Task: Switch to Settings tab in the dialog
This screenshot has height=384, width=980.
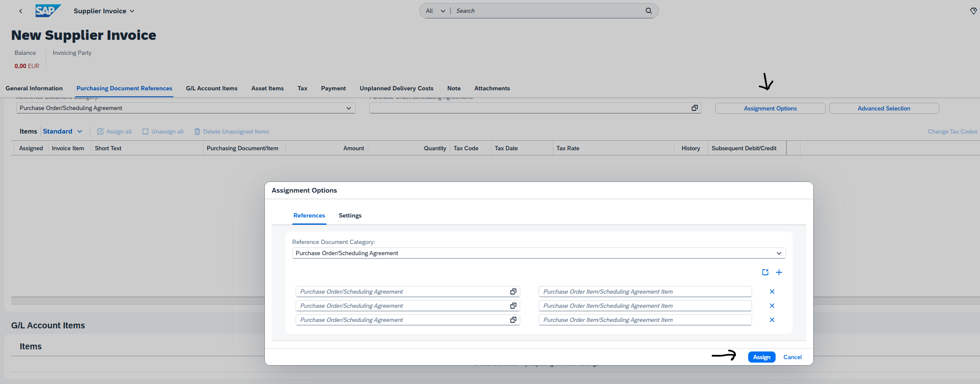Action: pyautogui.click(x=350, y=215)
